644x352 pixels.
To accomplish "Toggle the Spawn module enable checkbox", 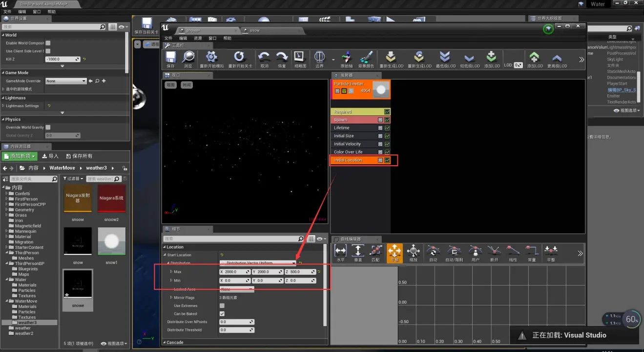I will pos(380,120).
